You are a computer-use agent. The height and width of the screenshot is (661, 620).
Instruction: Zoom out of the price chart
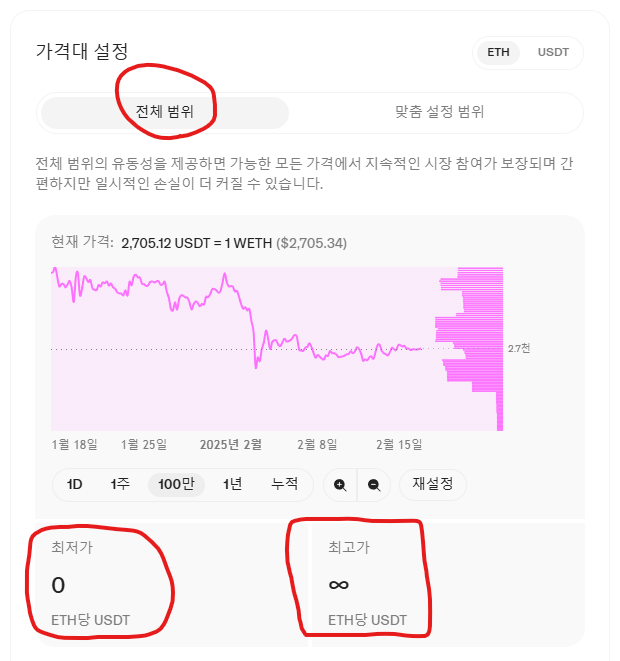click(374, 485)
